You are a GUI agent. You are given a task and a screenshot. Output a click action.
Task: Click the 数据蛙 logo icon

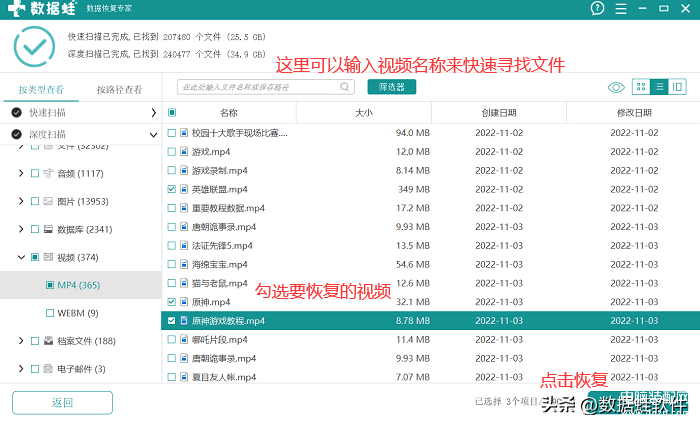[x=17, y=8]
